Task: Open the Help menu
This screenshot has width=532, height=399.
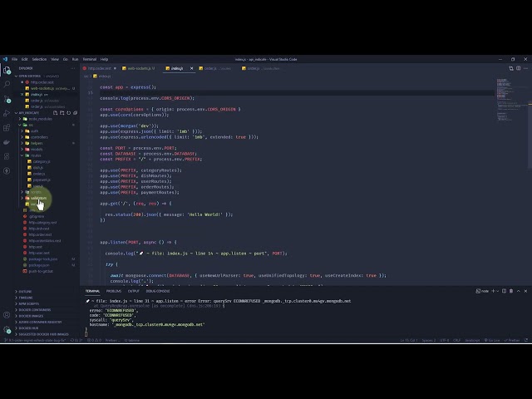Action: pyautogui.click(x=104, y=59)
